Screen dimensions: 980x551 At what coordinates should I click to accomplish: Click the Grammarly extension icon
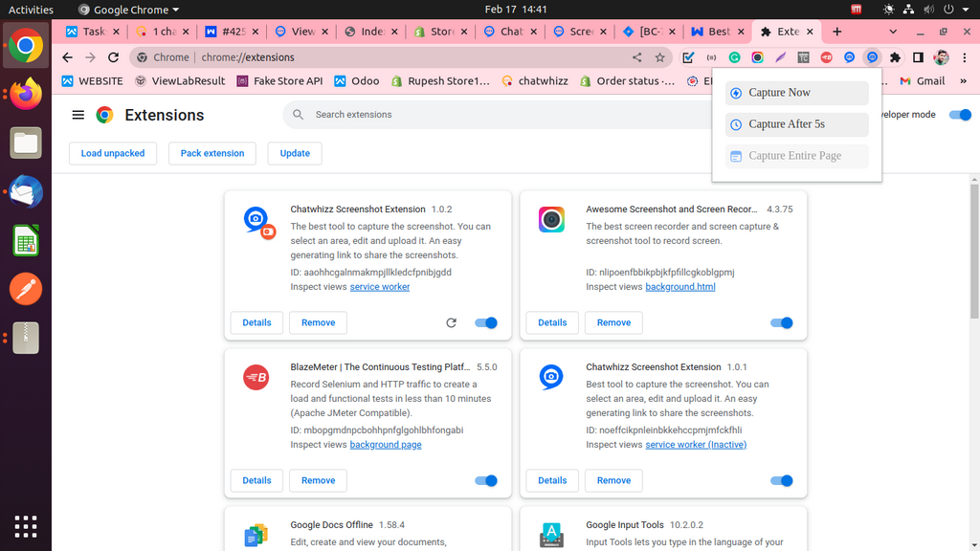pos(734,57)
